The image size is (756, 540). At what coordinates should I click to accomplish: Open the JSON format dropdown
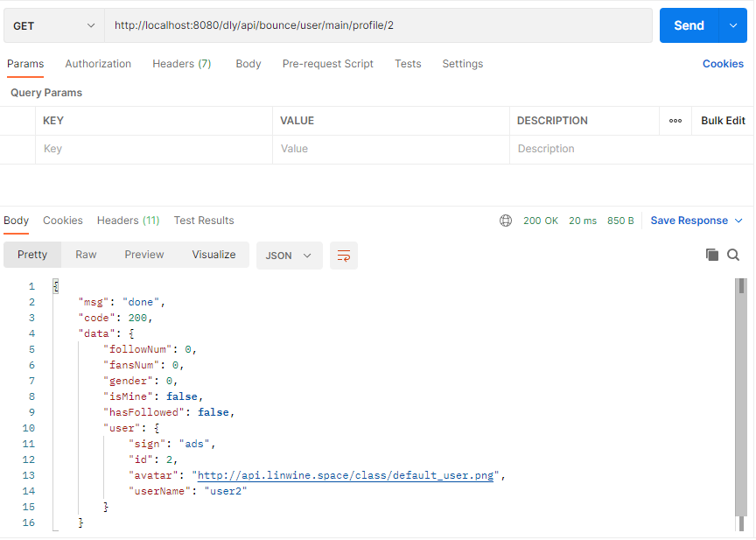[289, 256]
